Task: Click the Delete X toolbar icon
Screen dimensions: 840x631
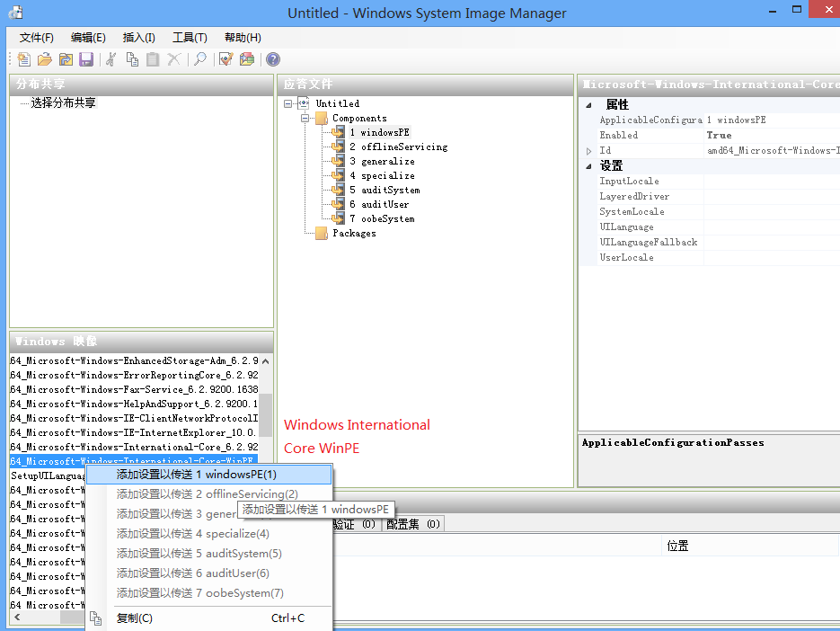Action: pos(174,59)
